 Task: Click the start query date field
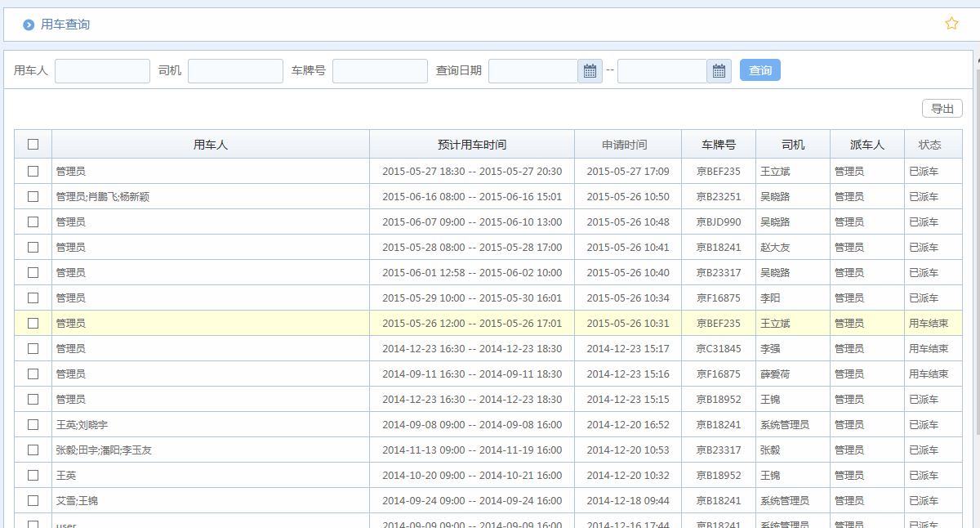coord(533,71)
